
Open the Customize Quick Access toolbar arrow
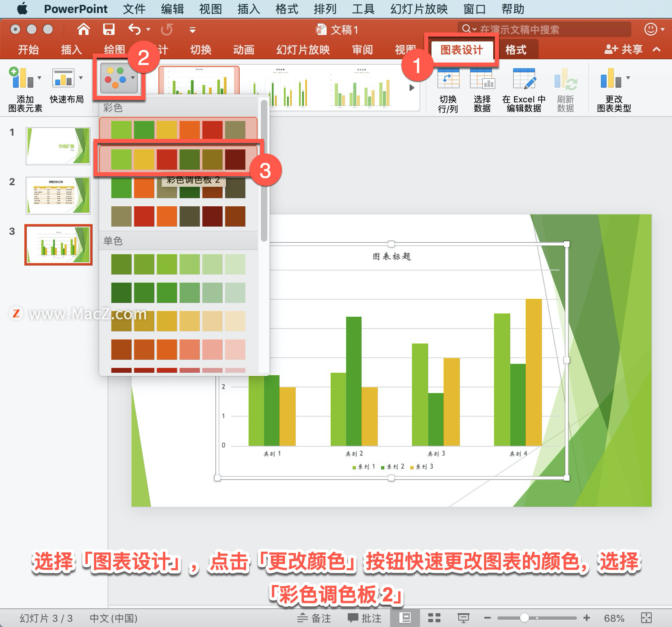coord(193,30)
